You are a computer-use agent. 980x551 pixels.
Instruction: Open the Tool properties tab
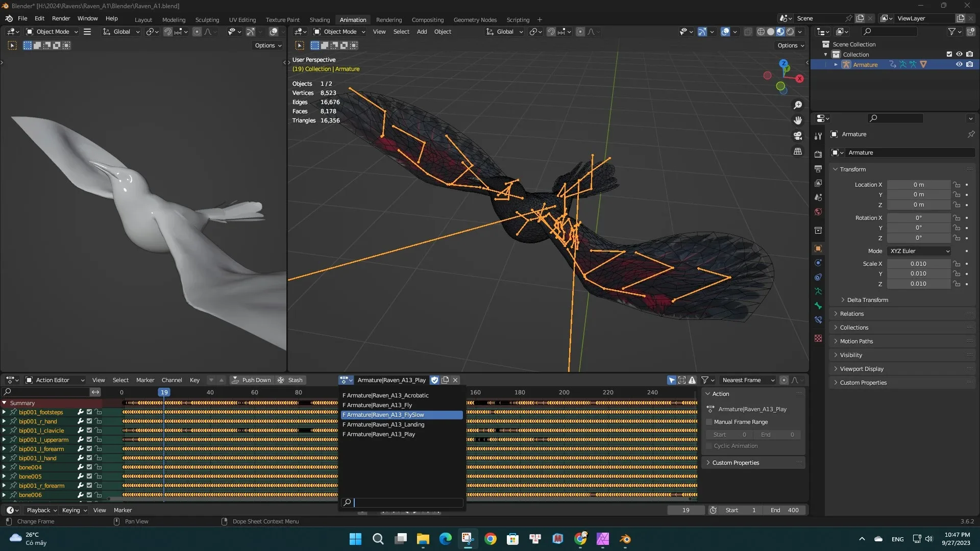click(818, 136)
